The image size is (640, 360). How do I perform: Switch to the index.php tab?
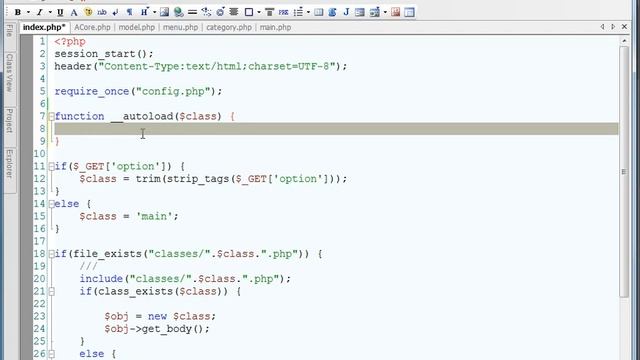[44, 27]
